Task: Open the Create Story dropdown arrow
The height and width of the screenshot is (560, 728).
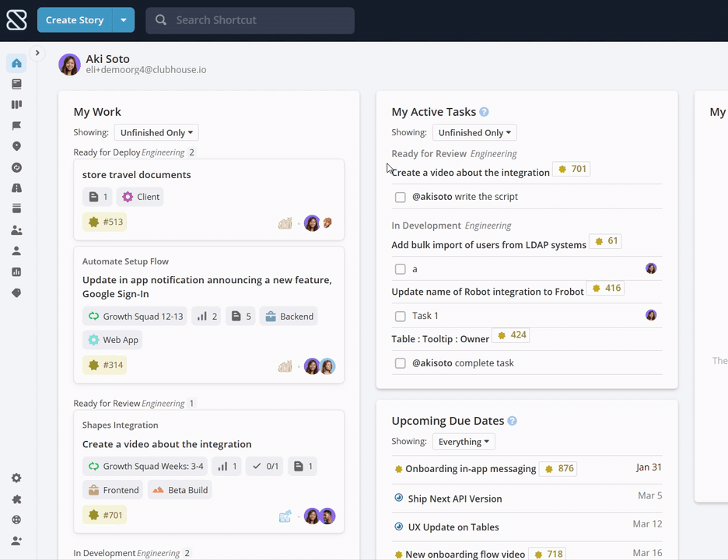Action: pyautogui.click(x=124, y=20)
